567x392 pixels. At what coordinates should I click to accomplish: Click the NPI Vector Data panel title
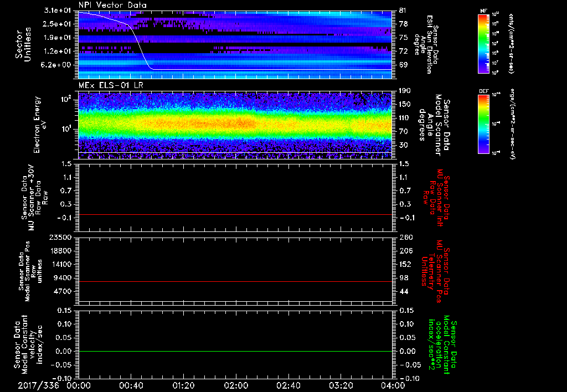pyautogui.click(x=112, y=5)
